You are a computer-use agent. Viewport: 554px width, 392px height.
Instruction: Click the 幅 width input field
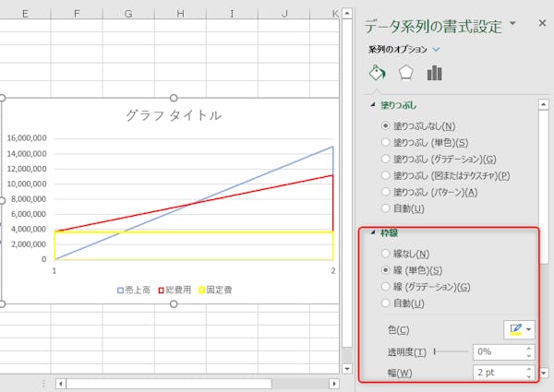(497, 374)
